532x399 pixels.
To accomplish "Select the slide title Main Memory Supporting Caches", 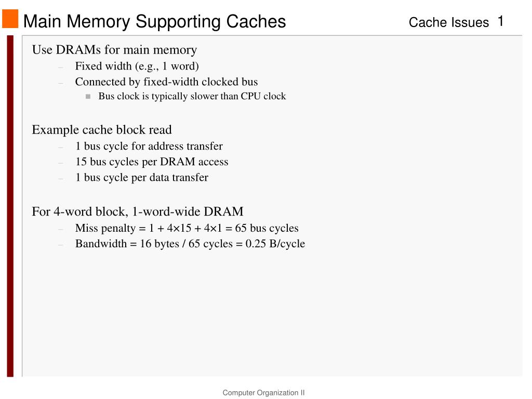I will pyautogui.click(x=154, y=21).
